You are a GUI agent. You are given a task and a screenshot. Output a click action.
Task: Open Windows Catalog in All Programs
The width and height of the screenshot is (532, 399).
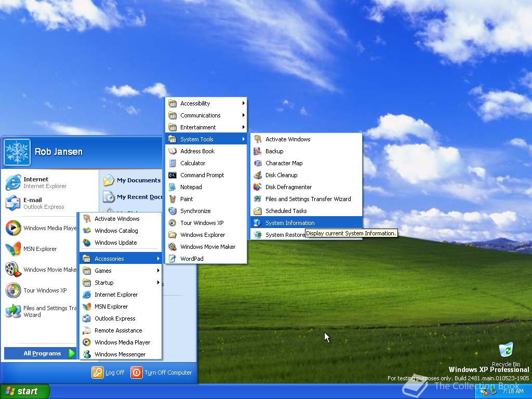pyautogui.click(x=121, y=231)
